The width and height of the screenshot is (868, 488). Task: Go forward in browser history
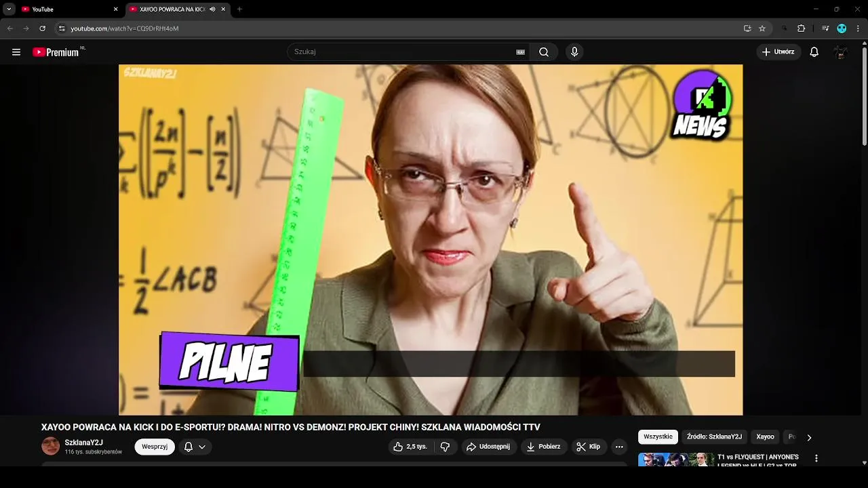point(26,28)
